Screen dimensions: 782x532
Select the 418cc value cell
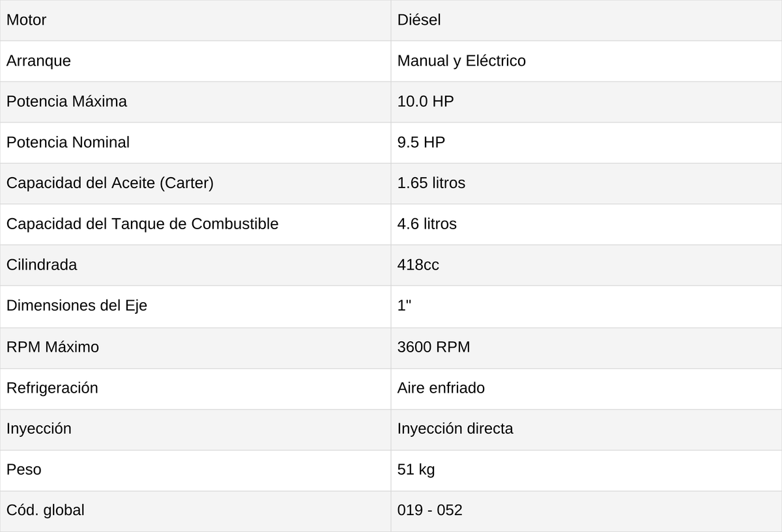[x=586, y=265]
